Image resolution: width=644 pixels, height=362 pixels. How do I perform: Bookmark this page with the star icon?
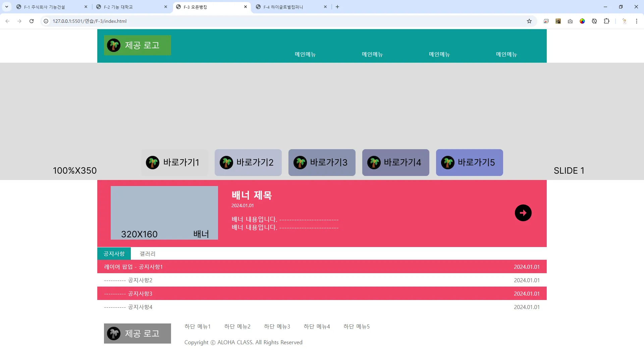point(529,21)
